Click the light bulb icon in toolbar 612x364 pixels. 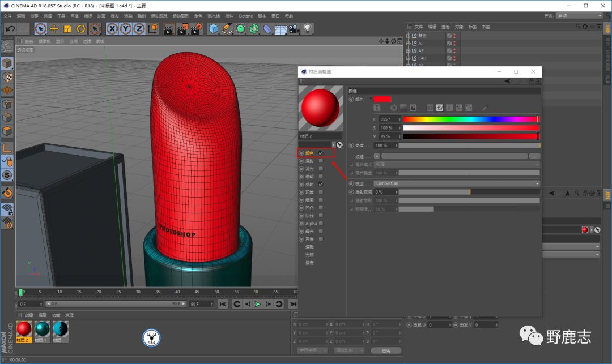(308, 28)
